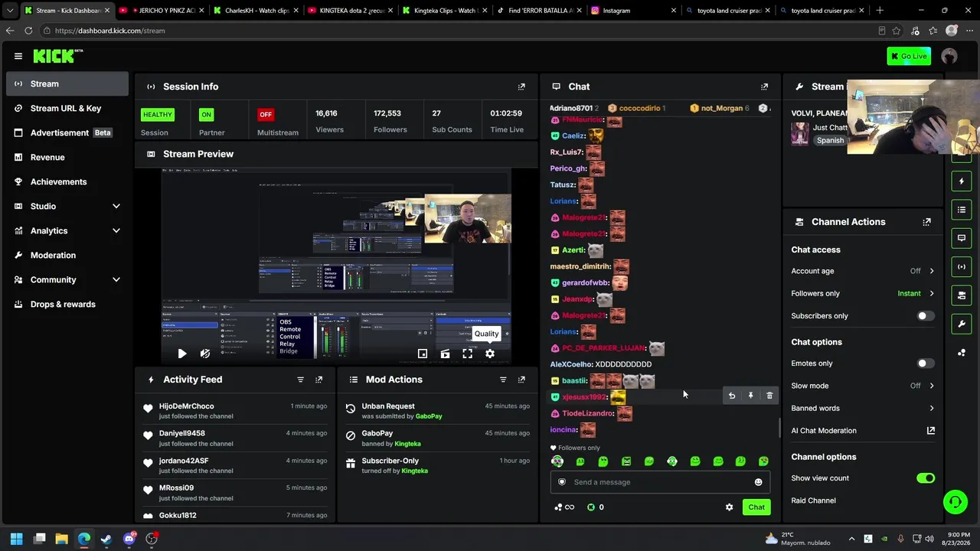Send message with the Chat button
The height and width of the screenshot is (551, 980).
tap(756, 507)
